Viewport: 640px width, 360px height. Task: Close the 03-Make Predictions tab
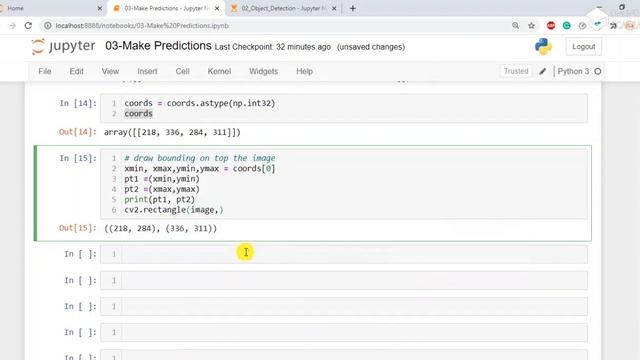(217, 8)
